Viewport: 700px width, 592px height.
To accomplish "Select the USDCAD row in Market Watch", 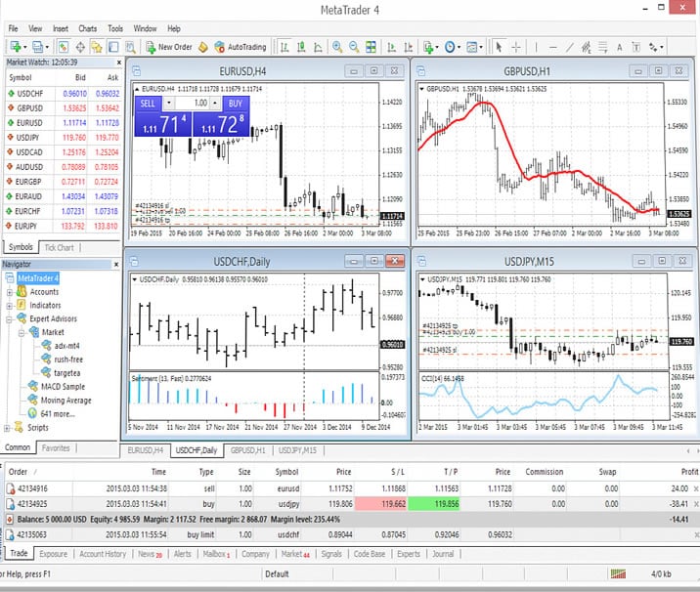I will [63, 152].
